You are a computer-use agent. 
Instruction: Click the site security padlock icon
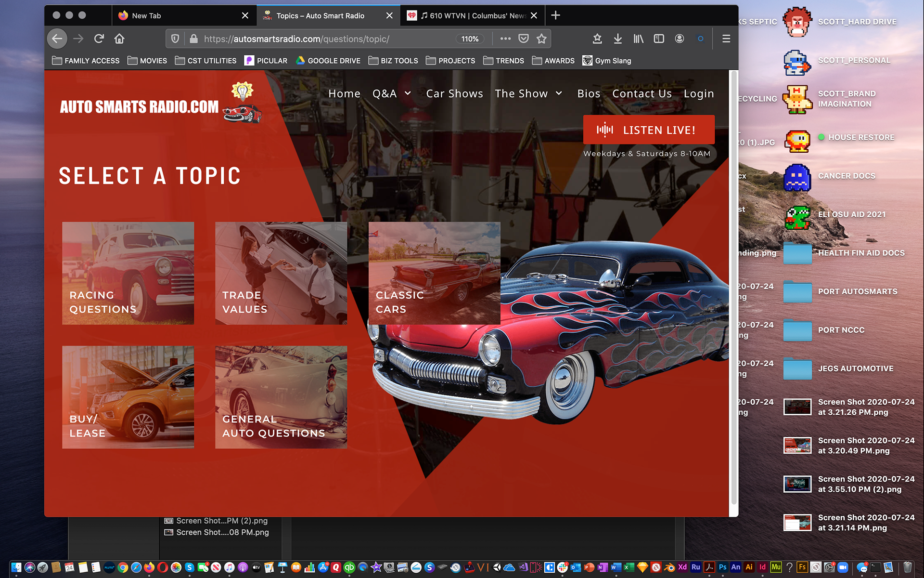193,39
